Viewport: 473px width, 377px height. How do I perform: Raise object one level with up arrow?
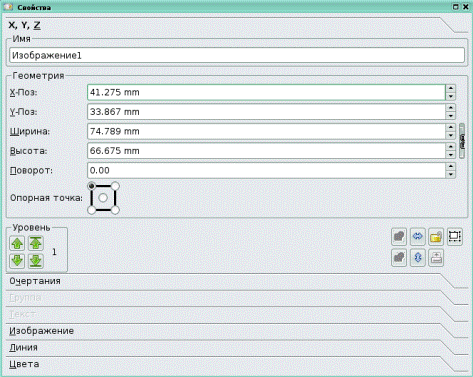point(17,243)
